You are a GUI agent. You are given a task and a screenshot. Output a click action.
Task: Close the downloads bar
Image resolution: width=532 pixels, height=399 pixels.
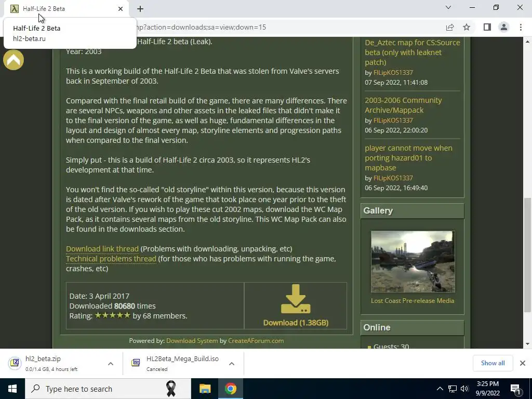point(523,363)
